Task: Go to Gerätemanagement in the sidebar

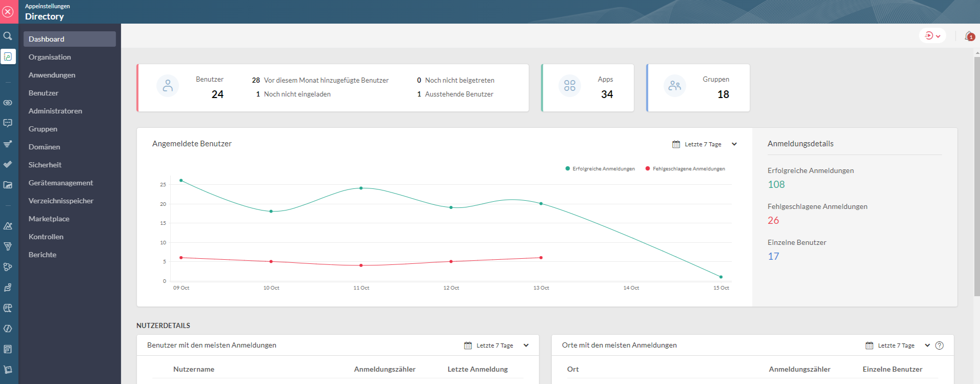Action: 61,183
